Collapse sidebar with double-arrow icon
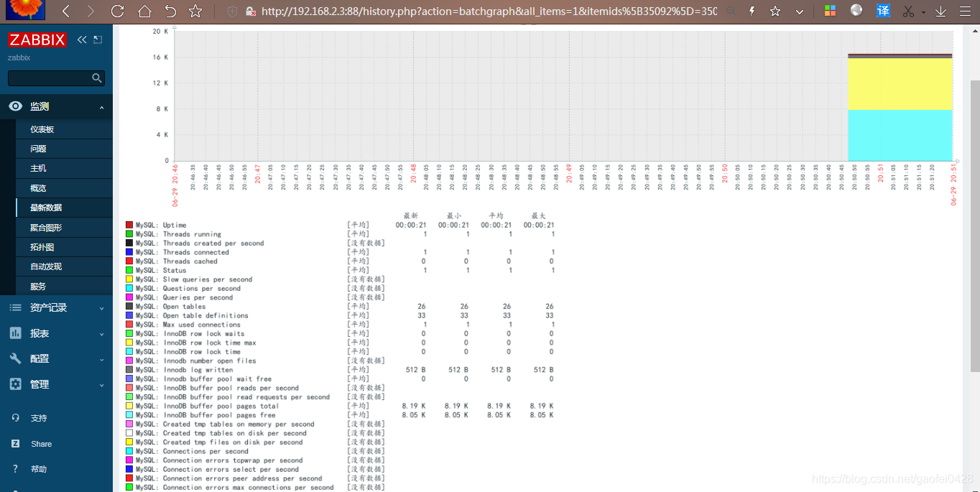The width and height of the screenshot is (980, 492). tap(81, 40)
